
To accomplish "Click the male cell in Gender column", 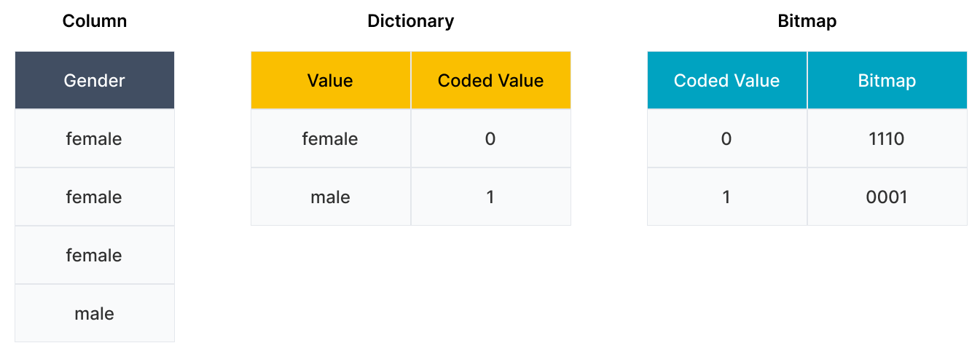I will coord(95,313).
